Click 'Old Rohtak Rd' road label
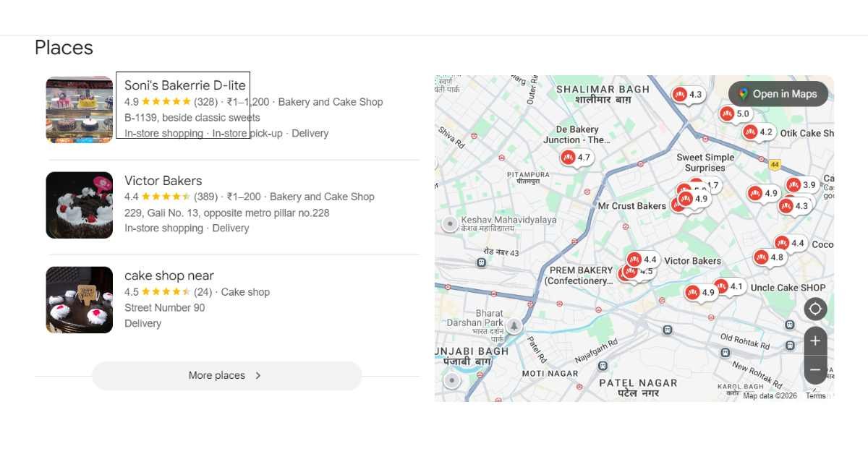This screenshot has width=868, height=454. pos(745,342)
